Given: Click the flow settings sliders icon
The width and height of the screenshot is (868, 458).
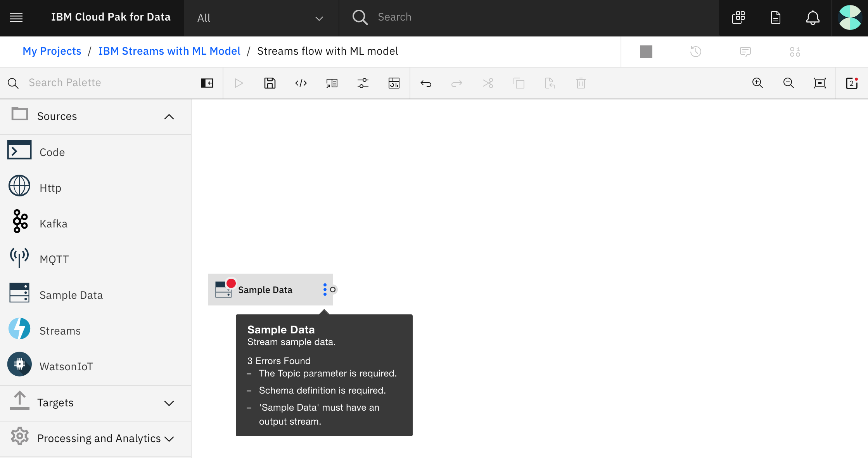Looking at the screenshot, I should [x=363, y=83].
